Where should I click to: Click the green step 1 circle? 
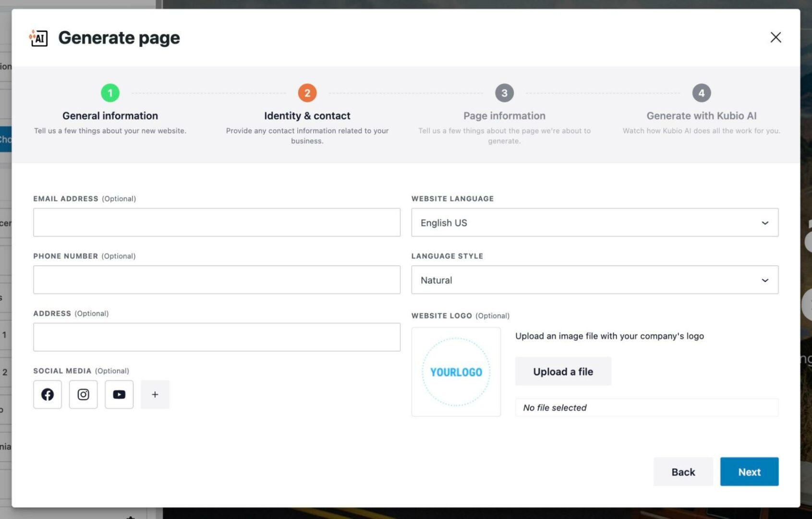pos(110,93)
